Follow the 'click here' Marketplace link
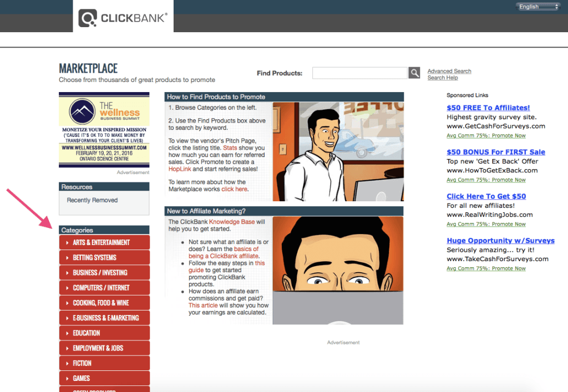 tap(235, 189)
